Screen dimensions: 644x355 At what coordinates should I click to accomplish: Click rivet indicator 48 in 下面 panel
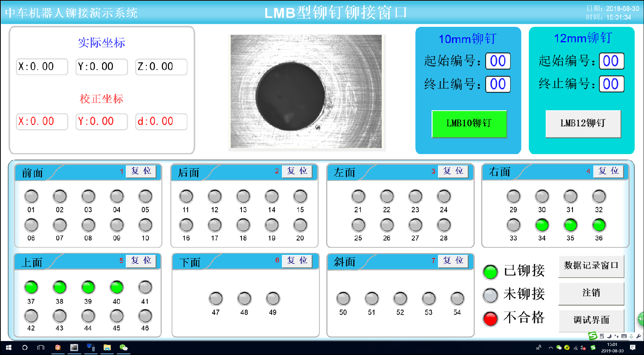pos(244,299)
